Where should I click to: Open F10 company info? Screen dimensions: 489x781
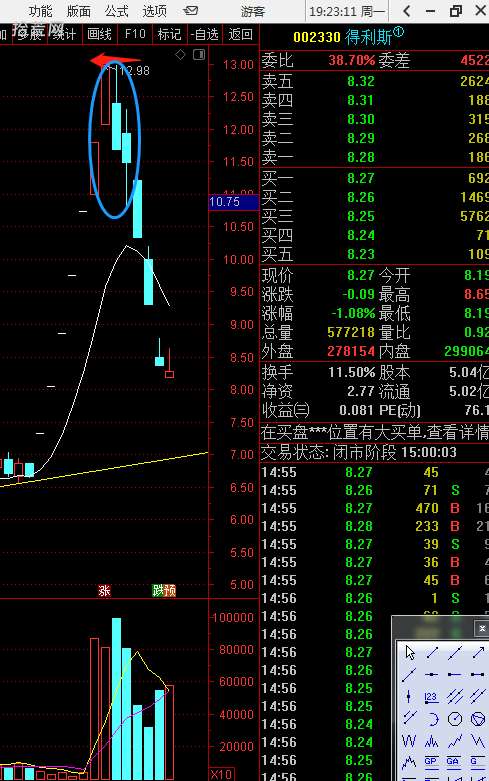135,34
